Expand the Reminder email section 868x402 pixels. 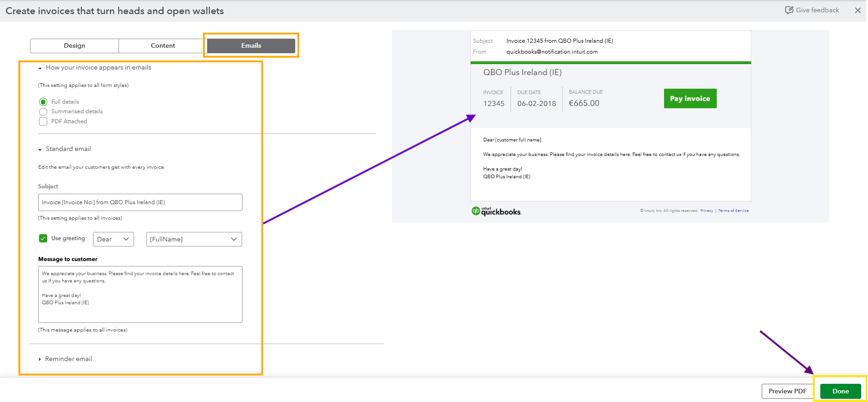click(40, 359)
